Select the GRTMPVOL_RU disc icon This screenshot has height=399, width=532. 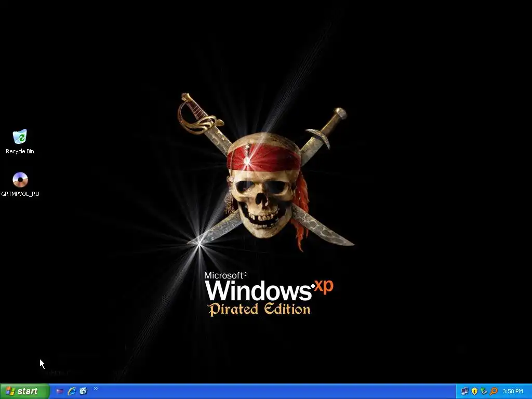pyautogui.click(x=20, y=180)
